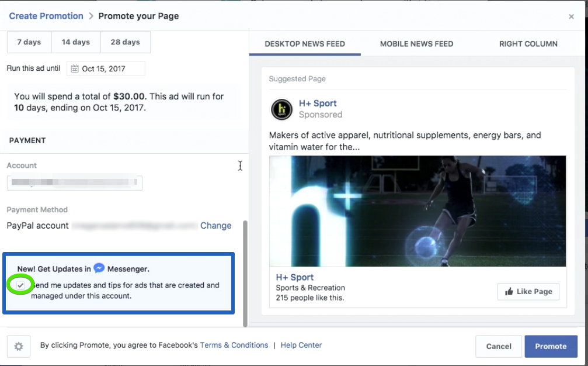Click the Like Page button
The image size is (588, 366).
[528, 291]
